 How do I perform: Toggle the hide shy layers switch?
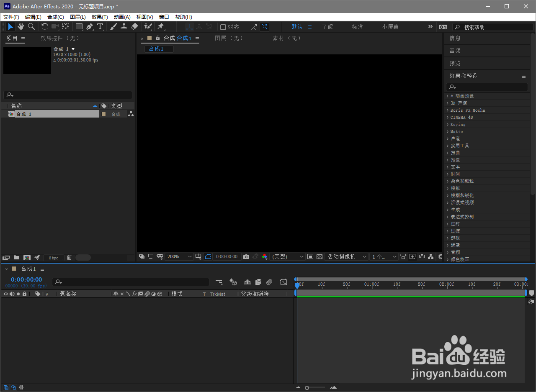pyautogui.click(x=247, y=282)
